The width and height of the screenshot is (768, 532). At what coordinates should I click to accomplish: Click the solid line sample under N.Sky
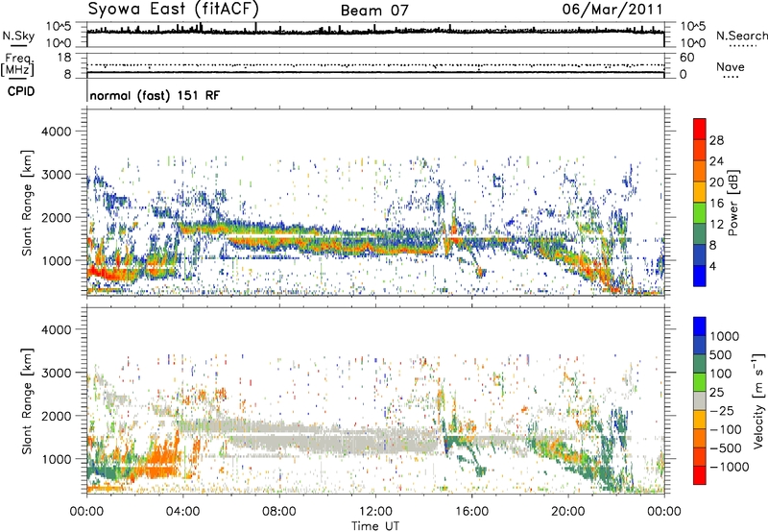tap(18, 46)
